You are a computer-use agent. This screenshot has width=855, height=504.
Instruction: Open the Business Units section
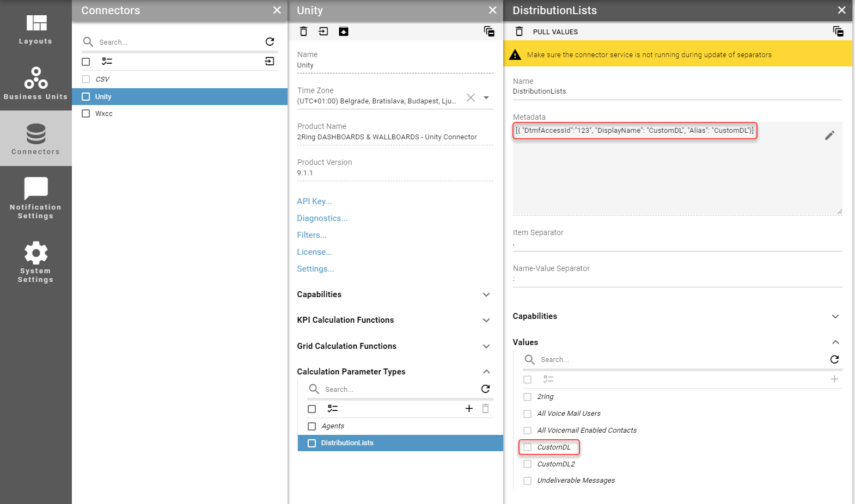[36, 83]
